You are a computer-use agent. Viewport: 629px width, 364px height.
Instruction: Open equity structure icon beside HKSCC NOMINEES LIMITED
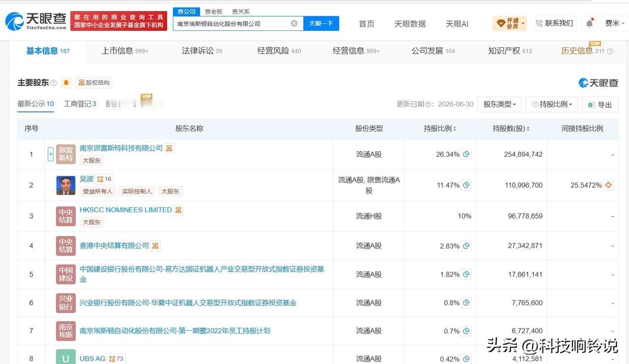pos(178,210)
